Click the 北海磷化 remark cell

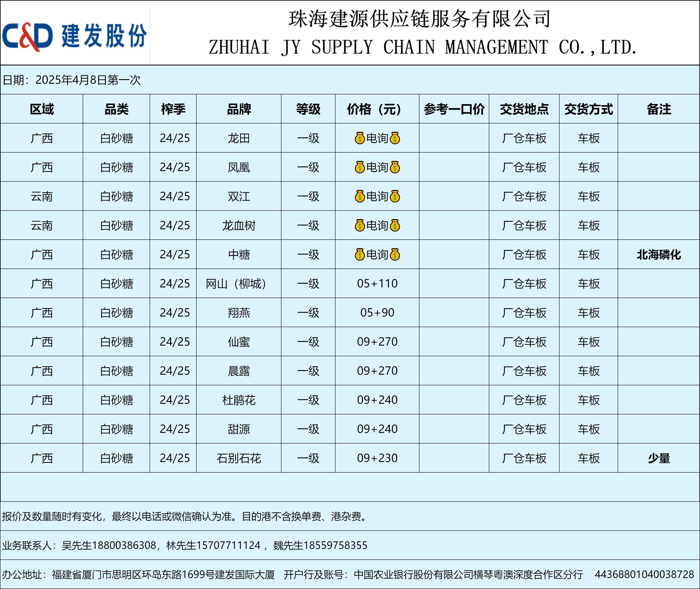pyautogui.click(x=659, y=255)
